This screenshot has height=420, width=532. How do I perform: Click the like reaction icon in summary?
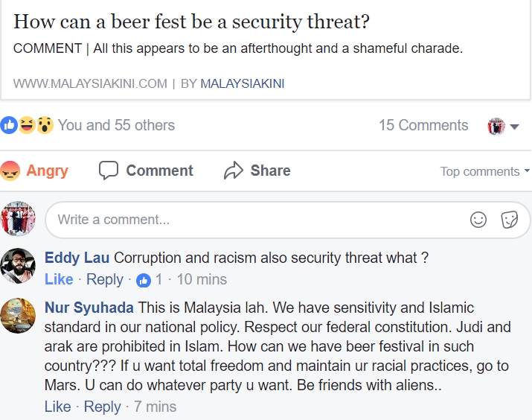tap(9, 125)
